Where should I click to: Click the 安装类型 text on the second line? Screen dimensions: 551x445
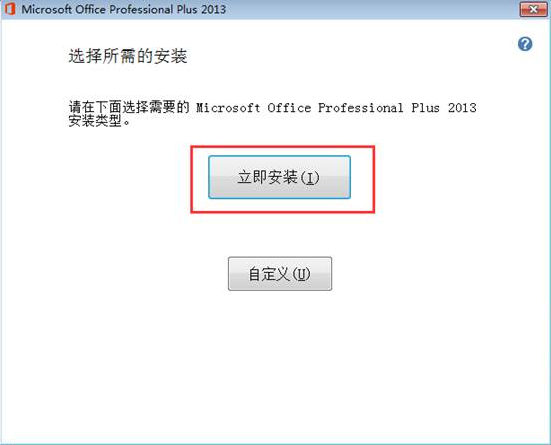pos(95,121)
